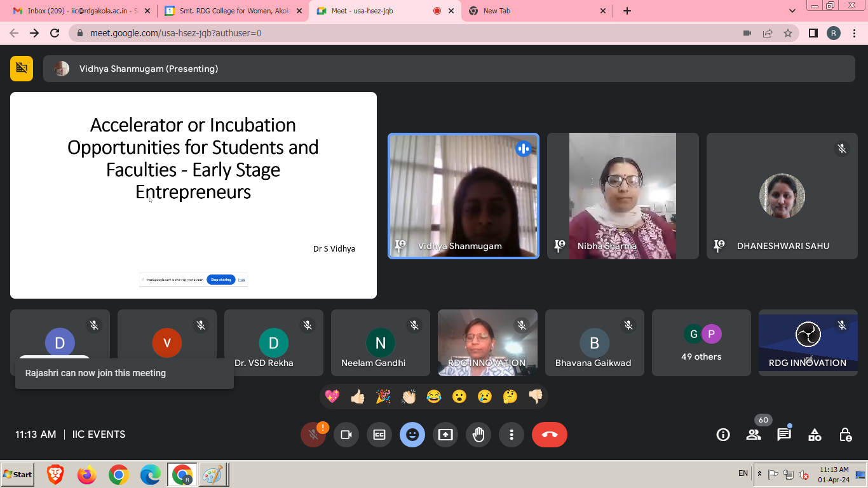
Task: Leave the call with red hang-up button
Action: 550,435
